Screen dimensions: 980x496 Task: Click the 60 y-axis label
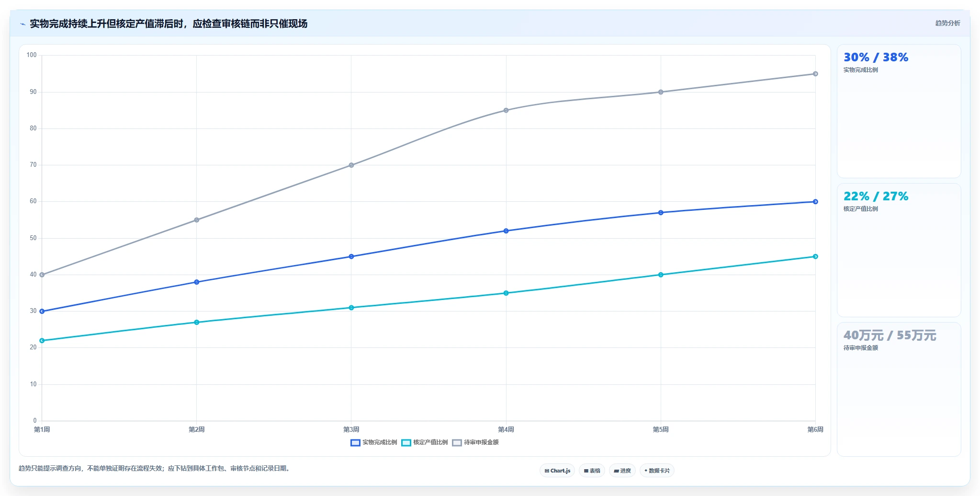(x=33, y=201)
